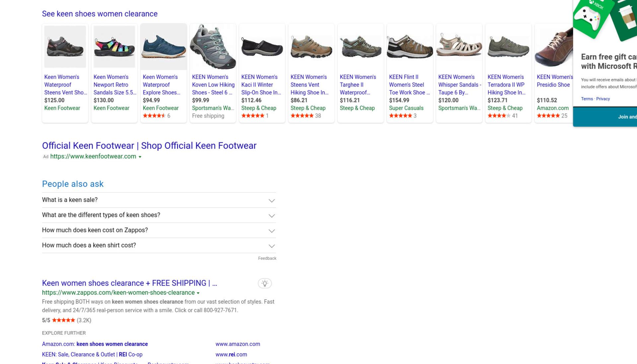
Task: Expand 'What are the different types of keen shoes?'
Action: tap(159, 215)
